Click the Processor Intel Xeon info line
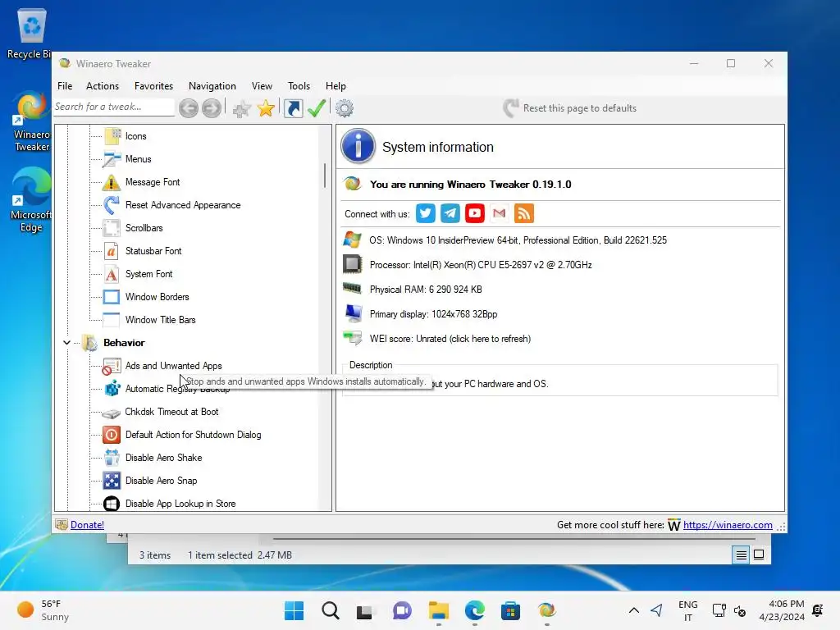Screen dimensions: 840x630 (481, 265)
